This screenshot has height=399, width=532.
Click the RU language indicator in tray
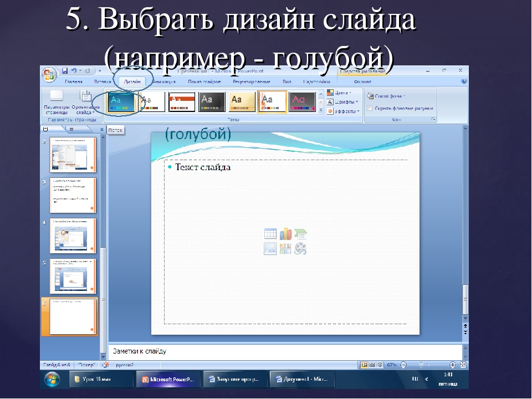(415, 378)
